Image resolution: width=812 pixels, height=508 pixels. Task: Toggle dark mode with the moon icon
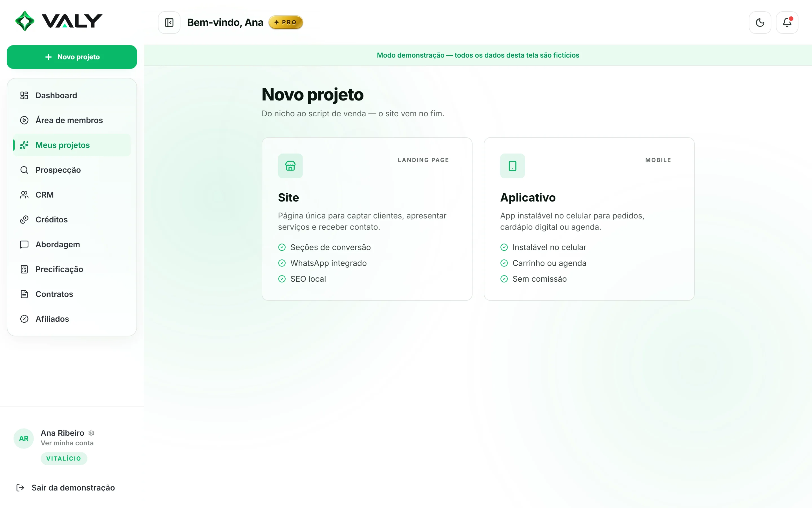click(x=760, y=23)
